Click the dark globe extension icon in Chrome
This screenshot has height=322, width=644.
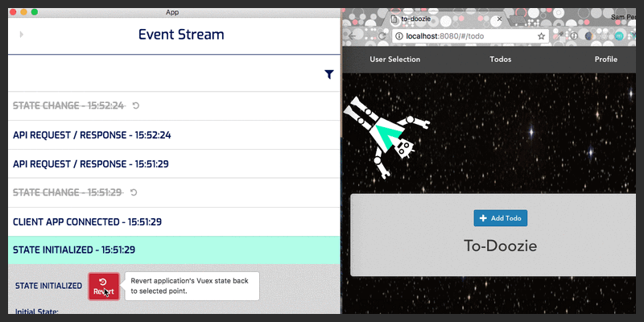pos(589,36)
